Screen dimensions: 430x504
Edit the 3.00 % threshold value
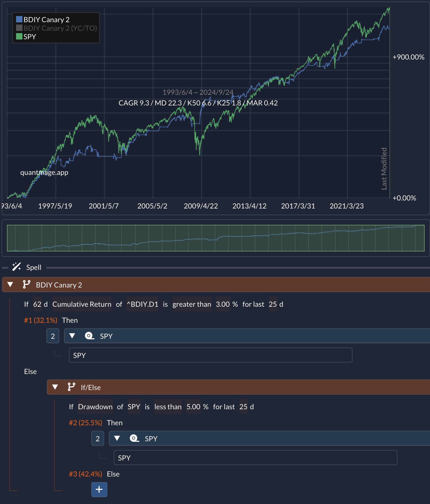tap(223, 304)
